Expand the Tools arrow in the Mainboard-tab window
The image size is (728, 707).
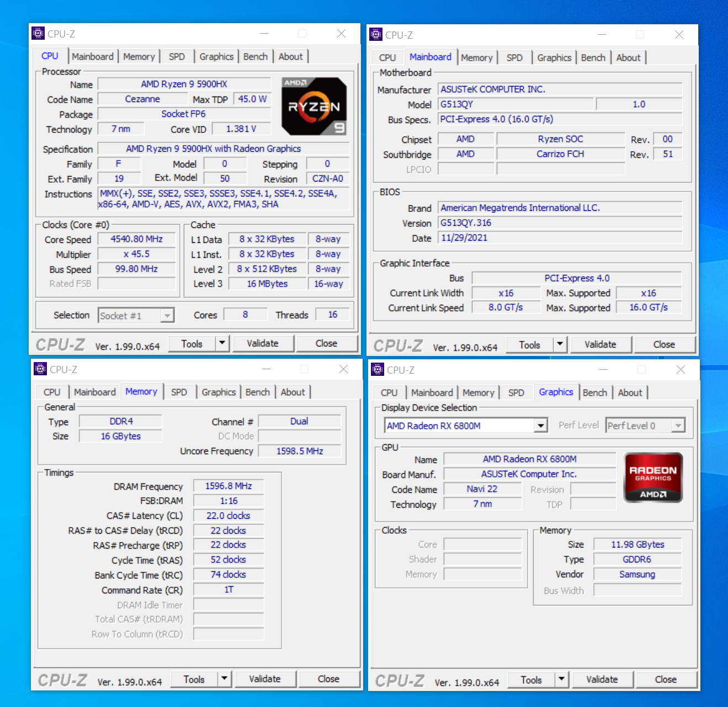pos(560,344)
